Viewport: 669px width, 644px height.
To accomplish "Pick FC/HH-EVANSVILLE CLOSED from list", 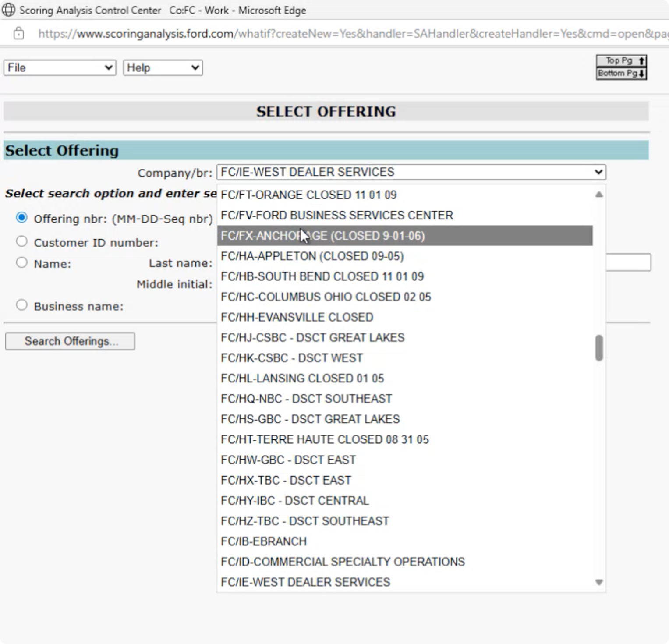I will [x=405, y=317].
